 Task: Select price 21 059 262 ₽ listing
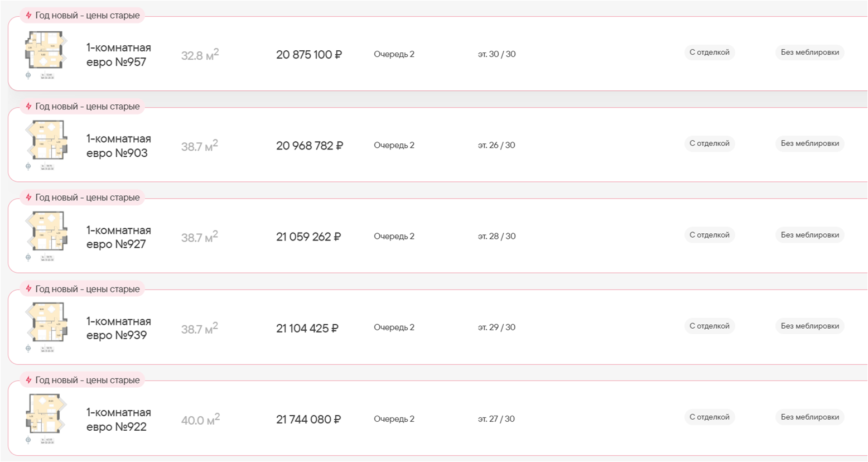[308, 237]
